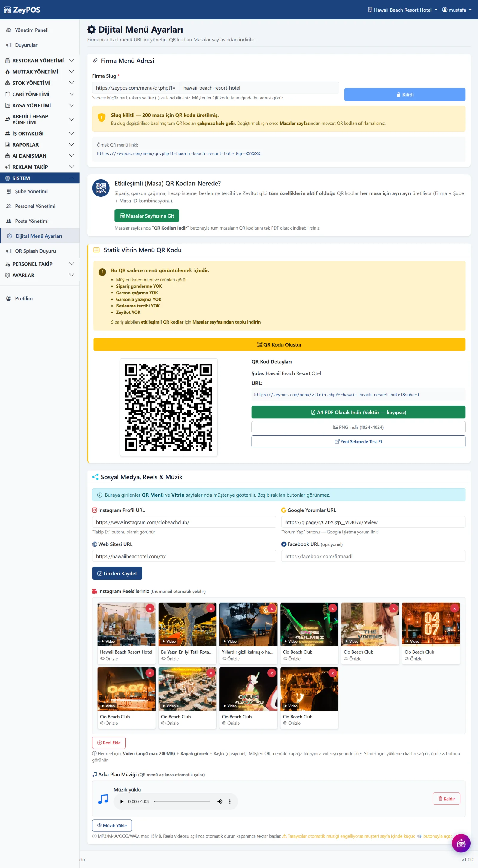This screenshot has width=478, height=868.
Task: Click the share icon beside Sosyal Medya
Action: [x=95, y=477]
